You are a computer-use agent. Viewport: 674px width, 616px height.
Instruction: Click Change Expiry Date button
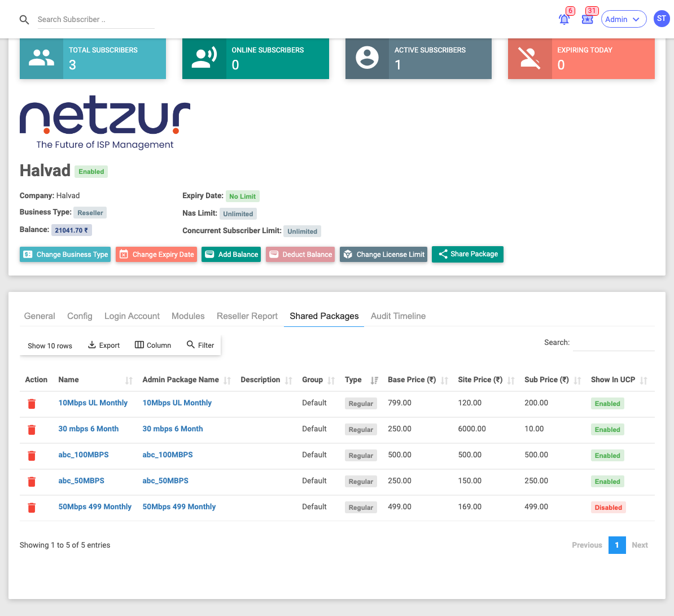point(156,255)
